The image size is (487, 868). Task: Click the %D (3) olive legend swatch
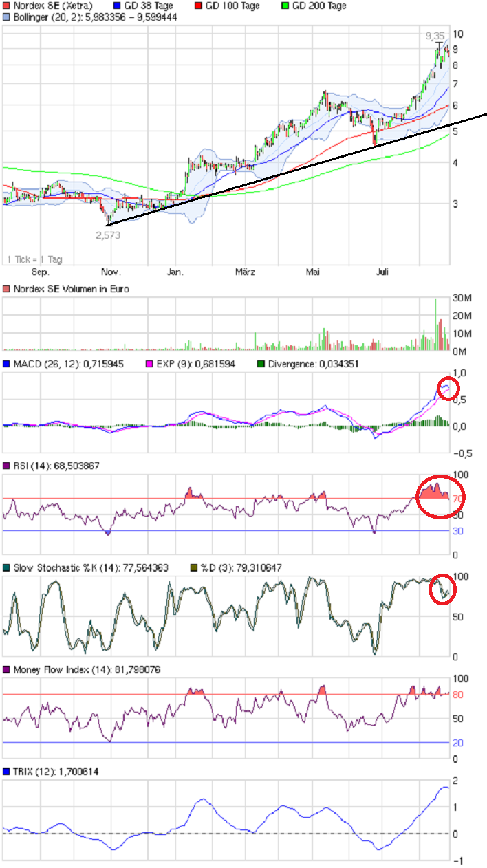[x=193, y=568]
